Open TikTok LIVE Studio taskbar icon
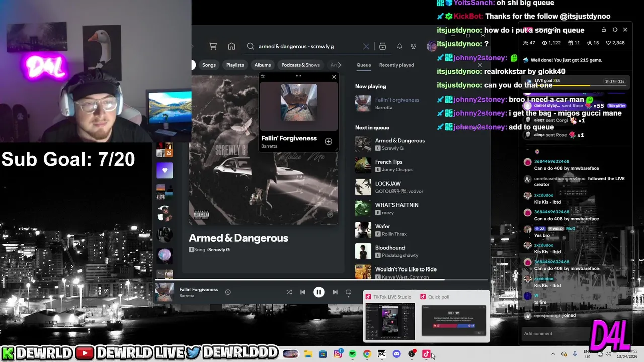This screenshot has height=362, width=644. [426, 354]
